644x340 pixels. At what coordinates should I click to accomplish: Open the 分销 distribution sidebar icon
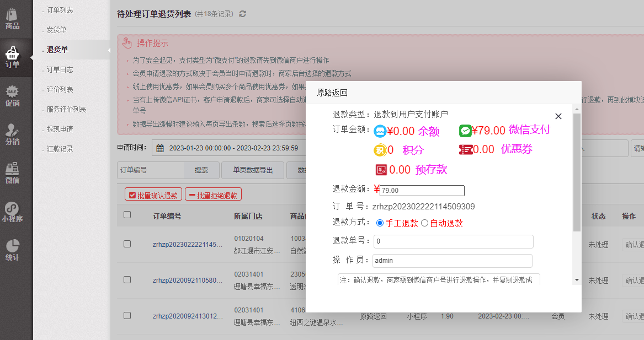[x=12, y=134]
